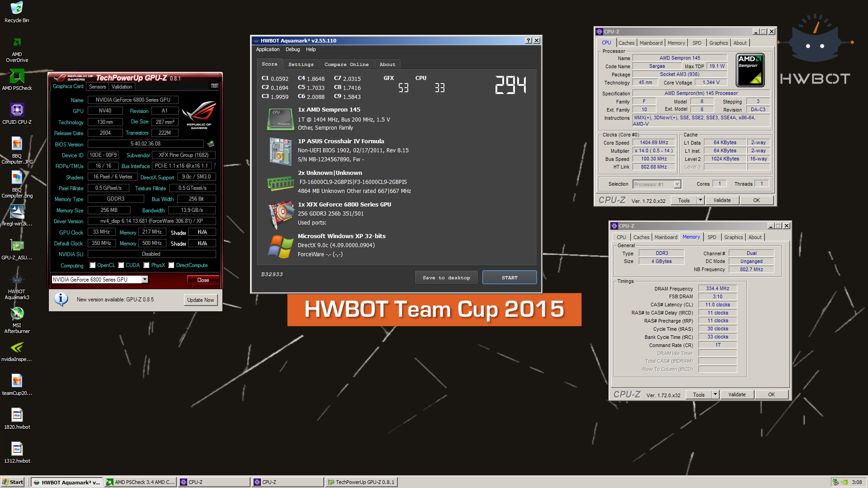
Task: Click Save to desktop button
Action: (x=446, y=277)
